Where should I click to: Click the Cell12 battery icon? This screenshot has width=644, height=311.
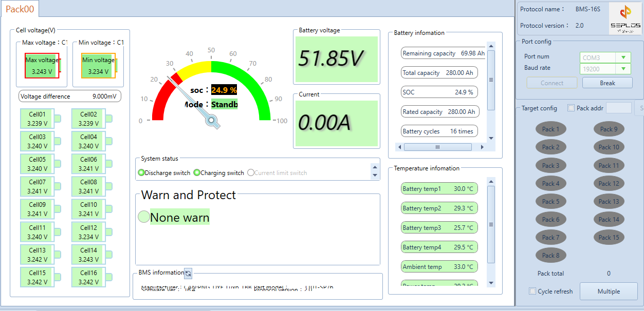click(x=92, y=231)
